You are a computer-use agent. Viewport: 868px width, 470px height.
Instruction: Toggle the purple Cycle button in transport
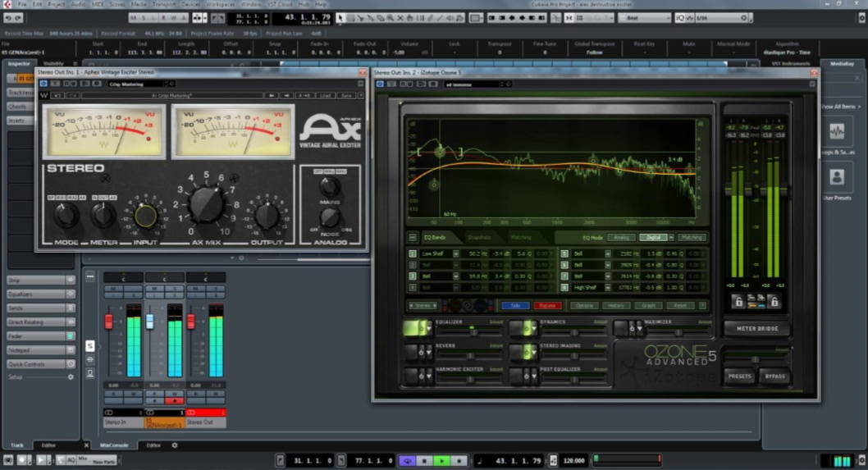(408, 460)
